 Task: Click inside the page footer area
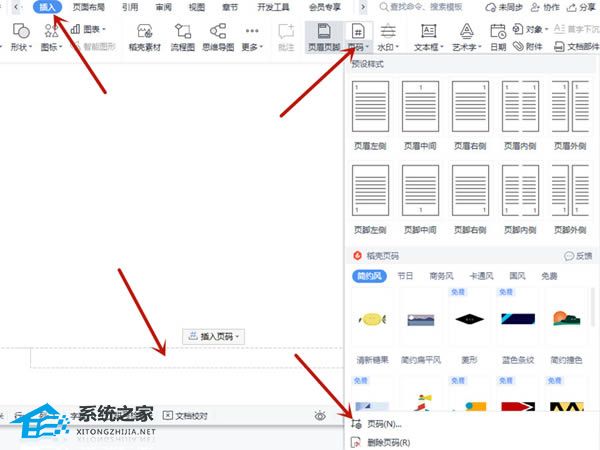(x=187, y=358)
